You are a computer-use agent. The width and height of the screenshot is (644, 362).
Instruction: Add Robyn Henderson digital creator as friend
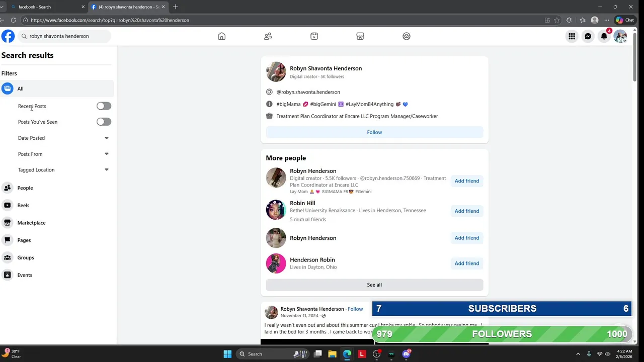point(467,181)
